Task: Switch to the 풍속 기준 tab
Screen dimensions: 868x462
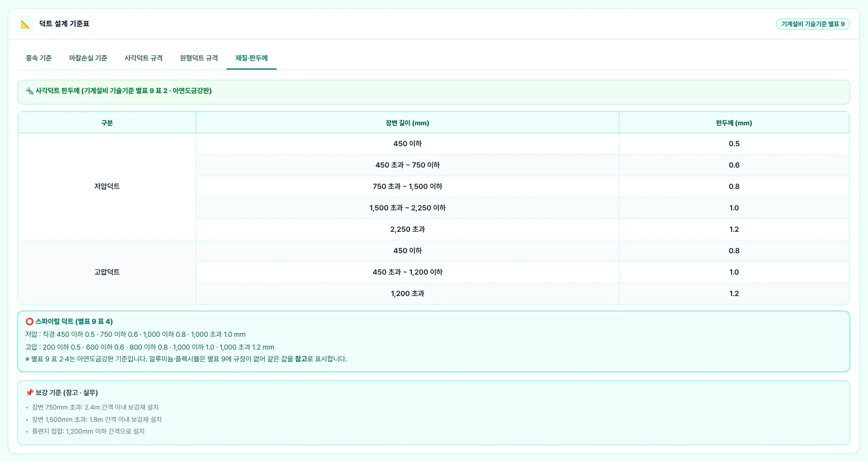Action: click(x=39, y=58)
